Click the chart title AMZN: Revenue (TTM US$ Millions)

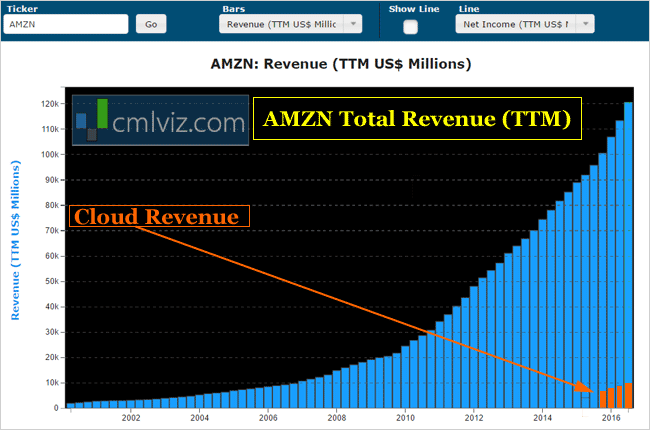pyautogui.click(x=341, y=64)
